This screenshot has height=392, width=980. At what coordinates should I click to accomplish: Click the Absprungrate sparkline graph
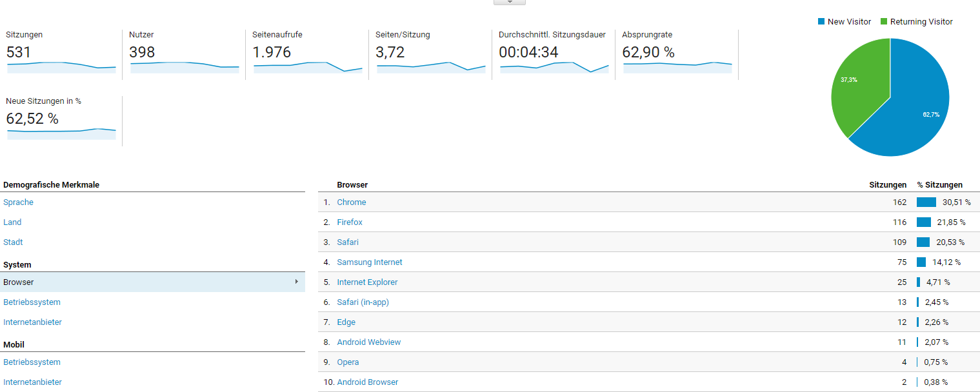click(x=676, y=67)
